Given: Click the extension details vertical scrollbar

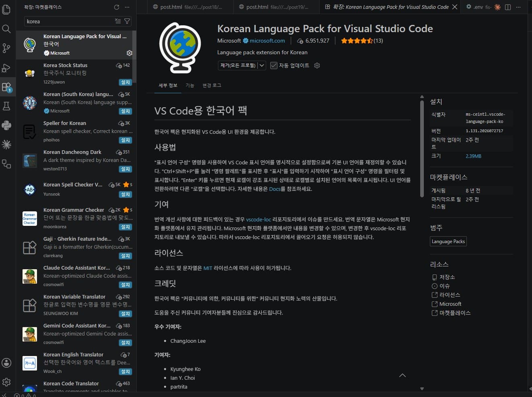Looking at the screenshot, I should pos(422,149).
